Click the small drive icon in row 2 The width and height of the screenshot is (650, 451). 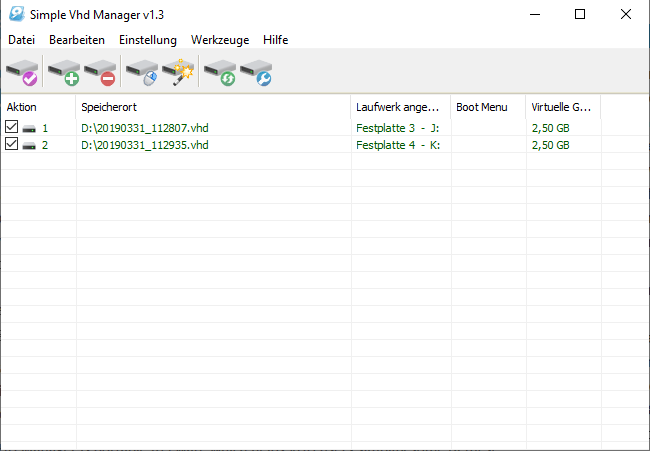coord(29,145)
